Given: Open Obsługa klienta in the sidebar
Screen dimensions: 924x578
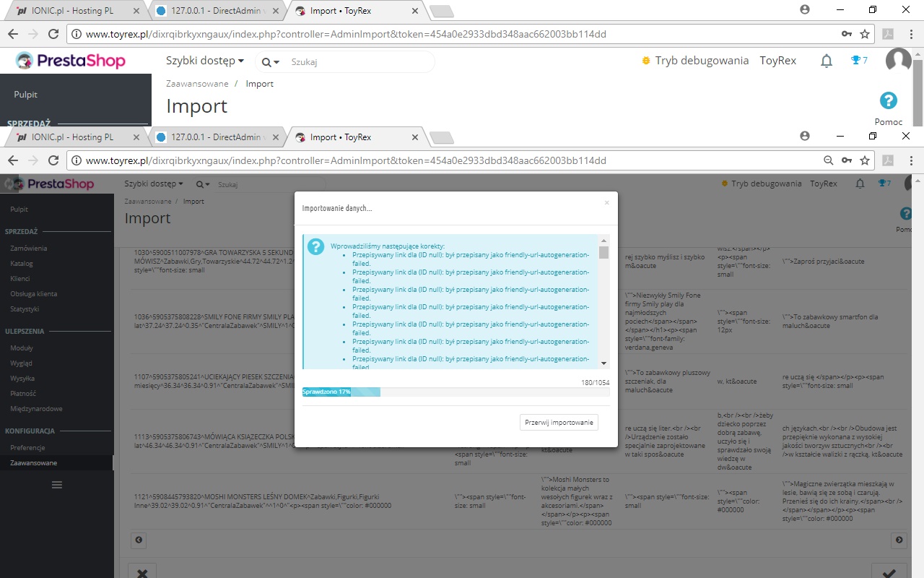Looking at the screenshot, I should coord(33,293).
